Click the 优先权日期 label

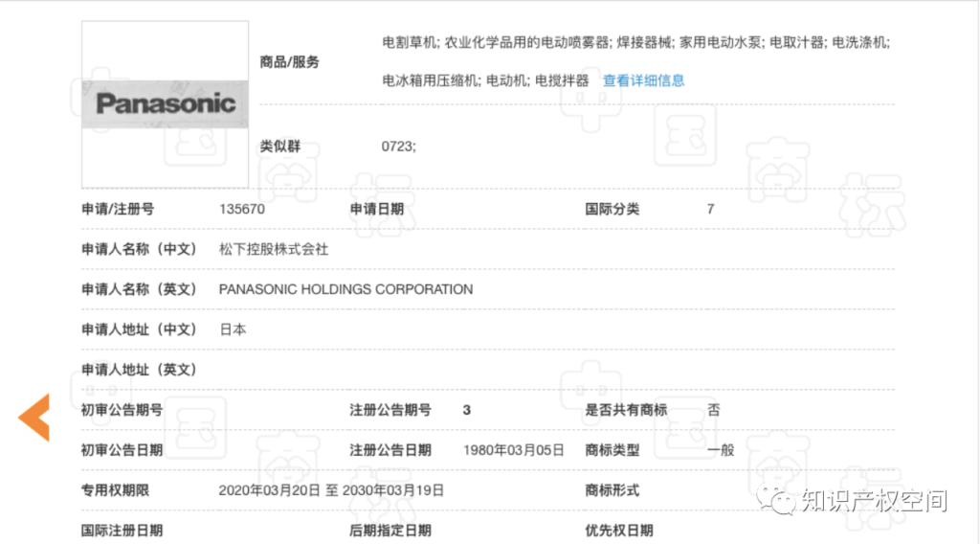(619, 531)
